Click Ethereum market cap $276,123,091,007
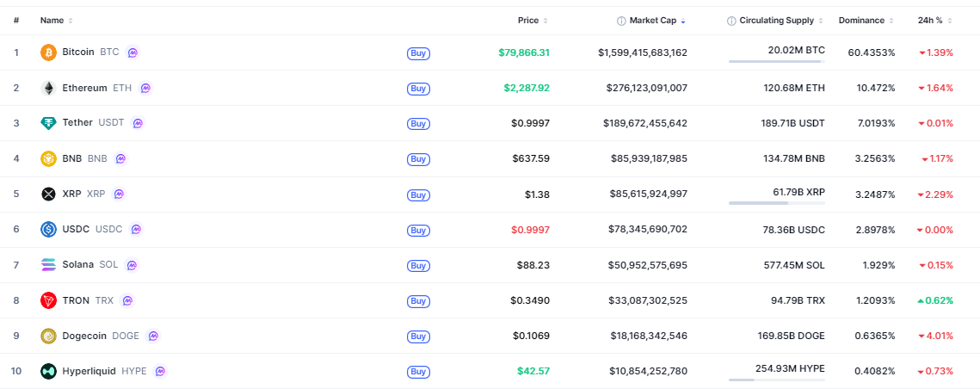The height and width of the screenshot is (389, 980). pos(647,88)
